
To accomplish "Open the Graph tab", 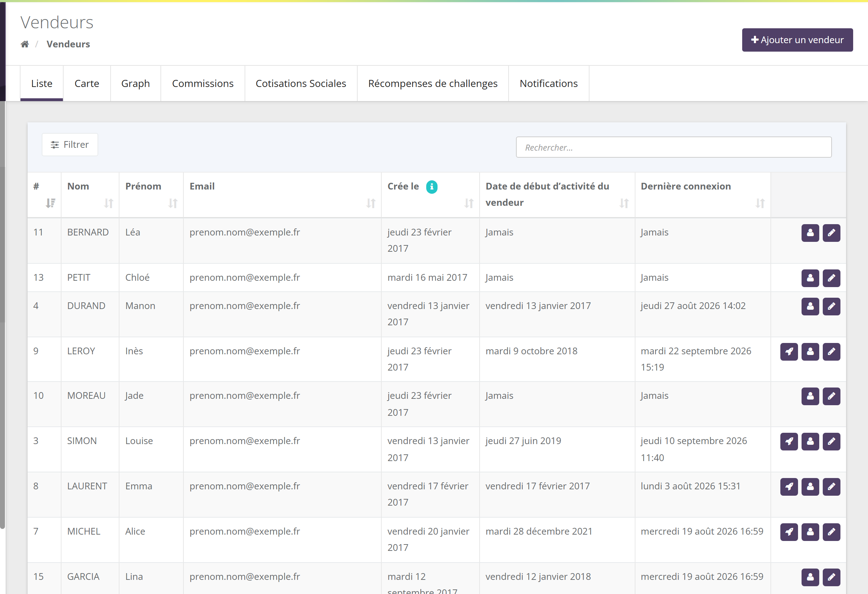I will click(x=136, y=83).
